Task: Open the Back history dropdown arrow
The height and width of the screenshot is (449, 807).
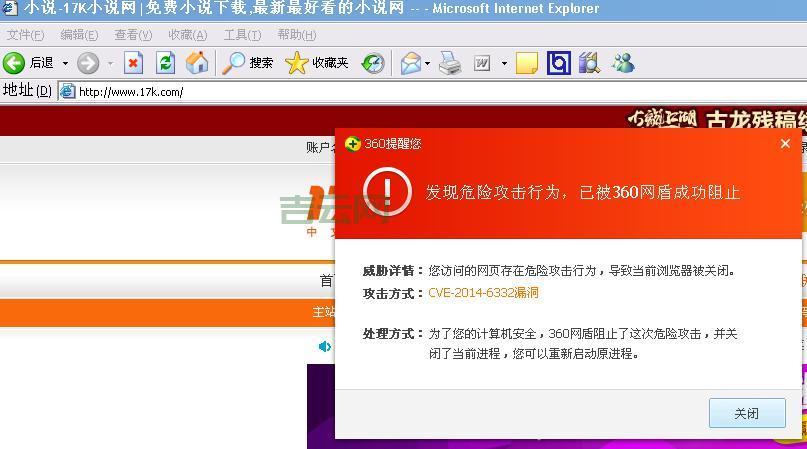Action: click(x=65, y=64)
